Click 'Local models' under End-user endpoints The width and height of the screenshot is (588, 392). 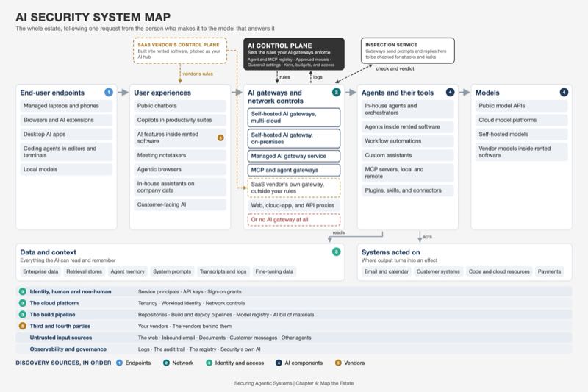point(66,170)
